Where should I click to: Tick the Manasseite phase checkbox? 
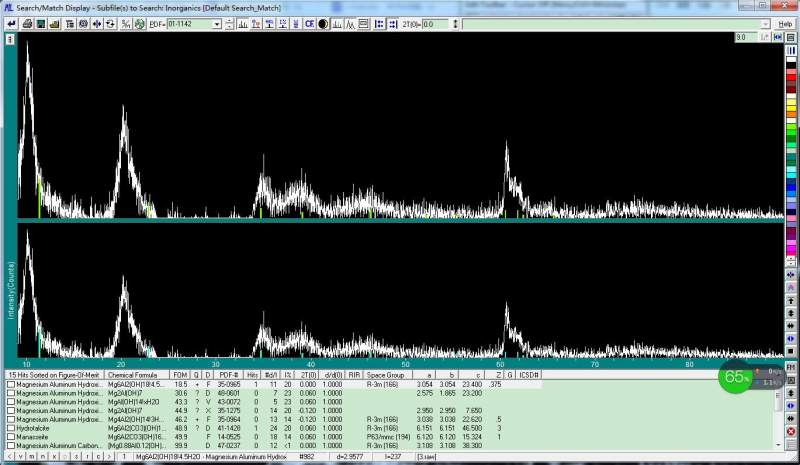point(11,436)
